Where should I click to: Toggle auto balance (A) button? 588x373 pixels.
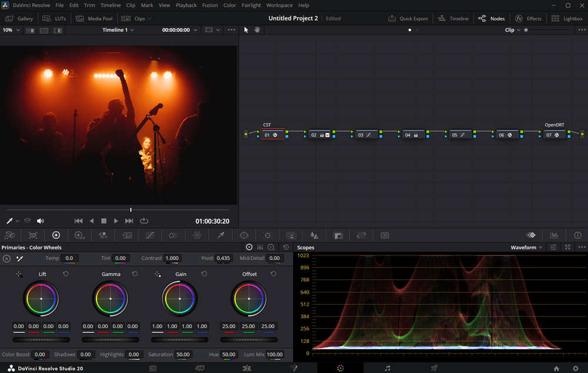click(6, 258)
